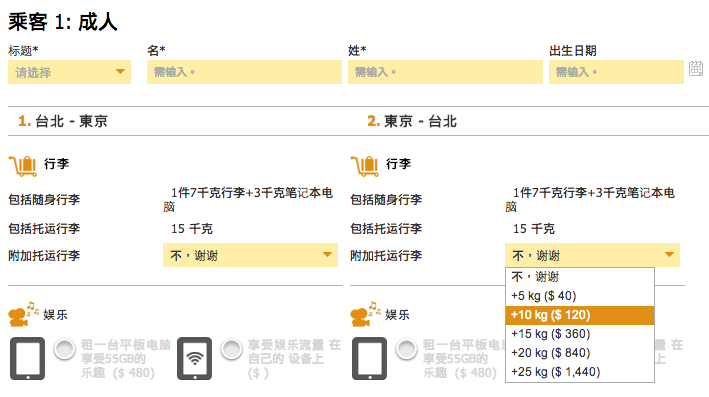
Task: Select tablet rental radio for flight 2
Action: click(x=406, y=349)
